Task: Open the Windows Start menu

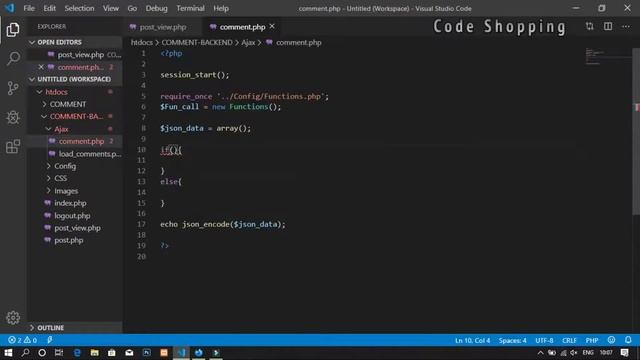Action: 8,353
